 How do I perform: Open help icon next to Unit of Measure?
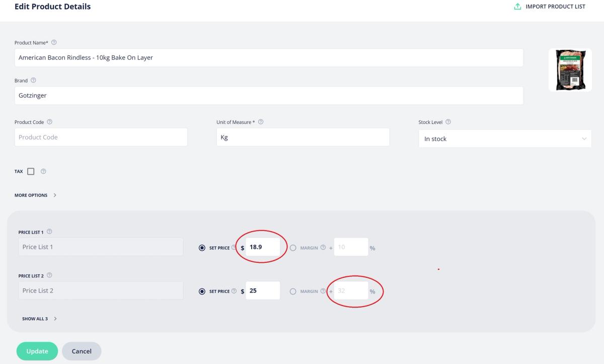[x=261, y=122]
